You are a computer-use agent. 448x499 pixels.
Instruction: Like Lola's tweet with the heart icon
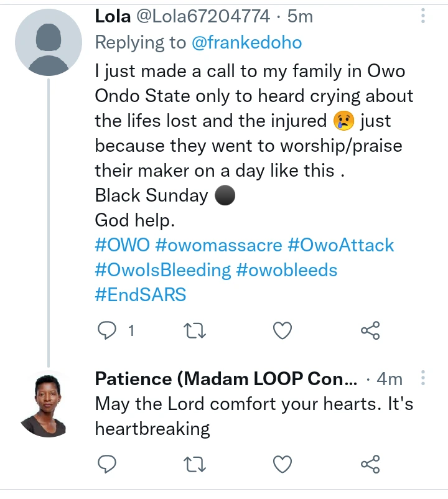tap(283, 331)
